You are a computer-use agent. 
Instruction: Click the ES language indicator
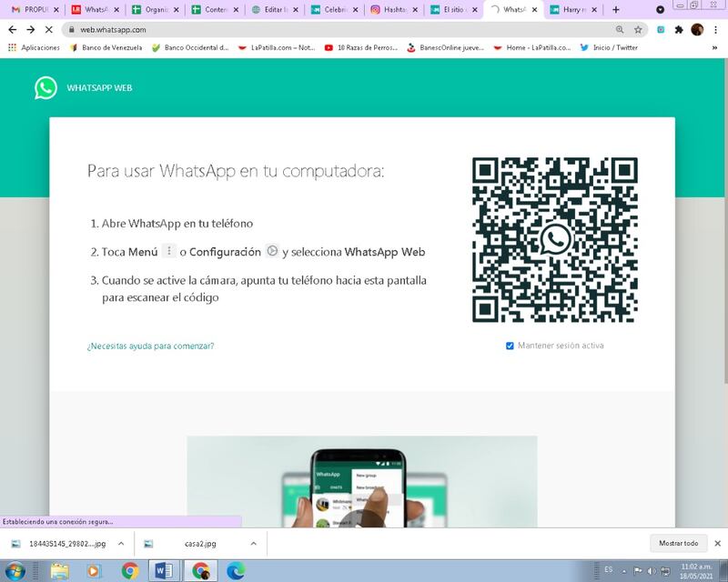608,569
